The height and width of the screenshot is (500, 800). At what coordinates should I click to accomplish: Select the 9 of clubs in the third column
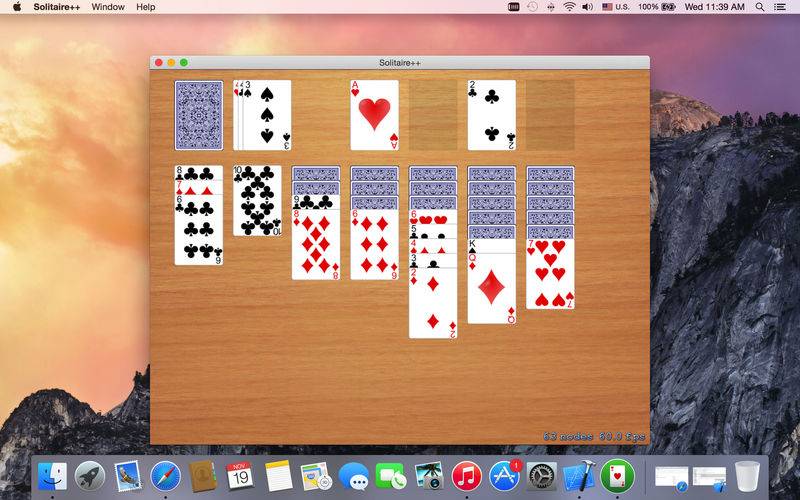tap(316, 203)
